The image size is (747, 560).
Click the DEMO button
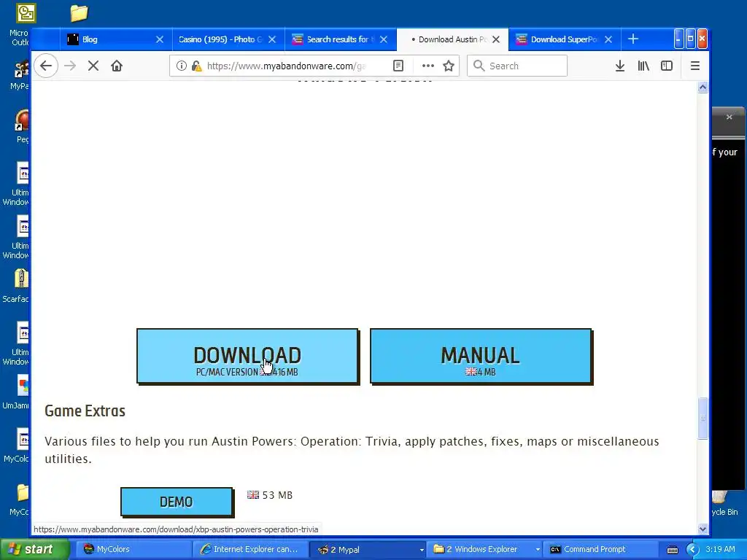(x=177, y=502)
